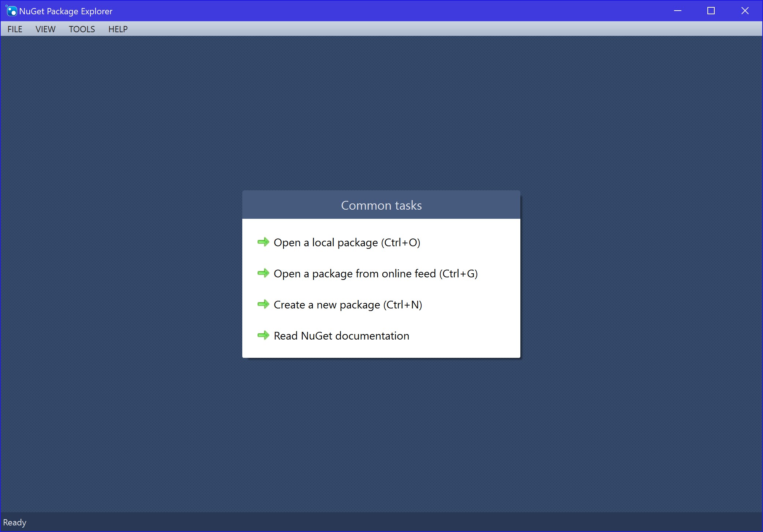Minimize the NuGet Package Explorer window
This screenshot has width=763, height=532.
[x=677, y=11]
